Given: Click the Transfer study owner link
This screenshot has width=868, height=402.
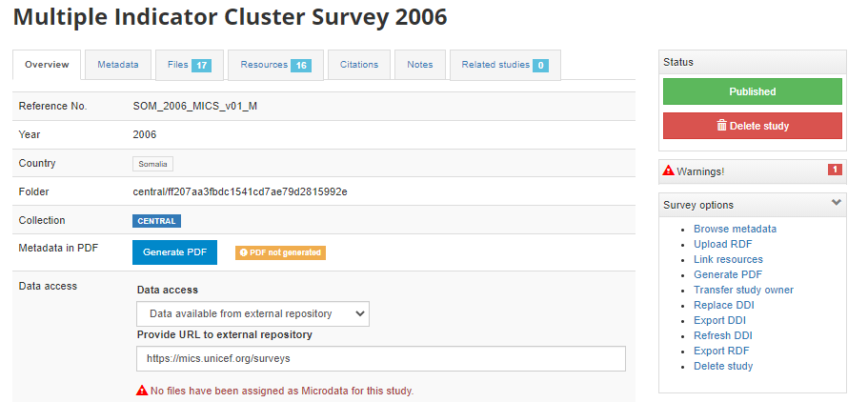Looking at the screenshot, I should (743, 290).
